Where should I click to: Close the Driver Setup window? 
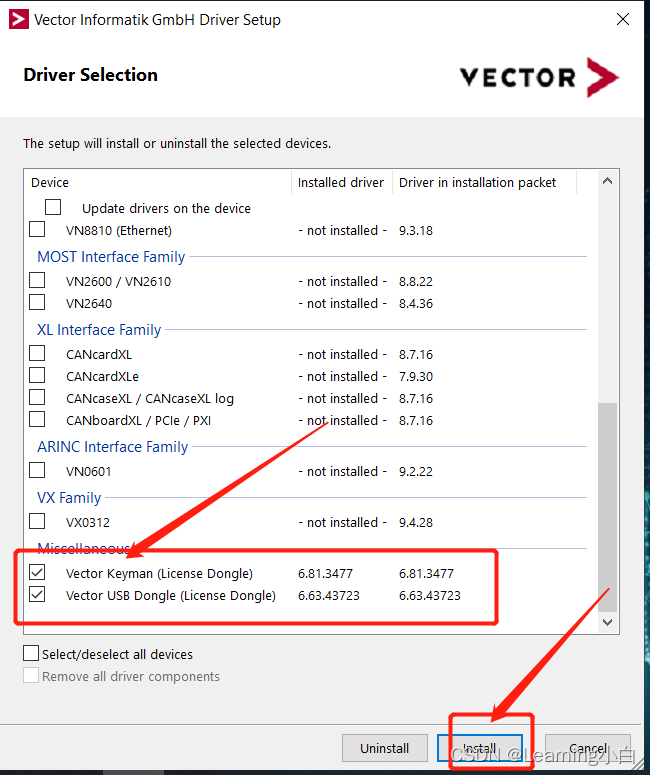point(623,19)
